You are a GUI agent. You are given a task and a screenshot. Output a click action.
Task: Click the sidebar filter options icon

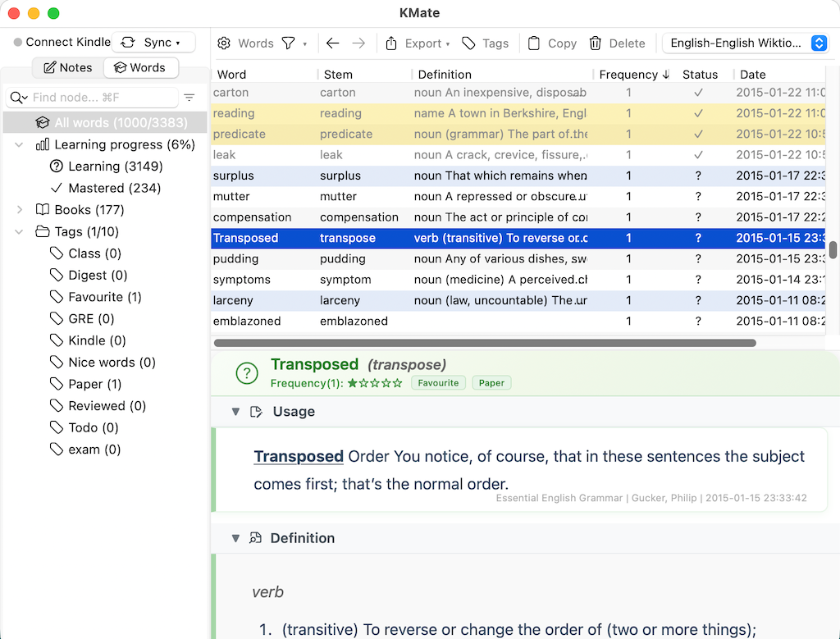click(x=189, y=98)
